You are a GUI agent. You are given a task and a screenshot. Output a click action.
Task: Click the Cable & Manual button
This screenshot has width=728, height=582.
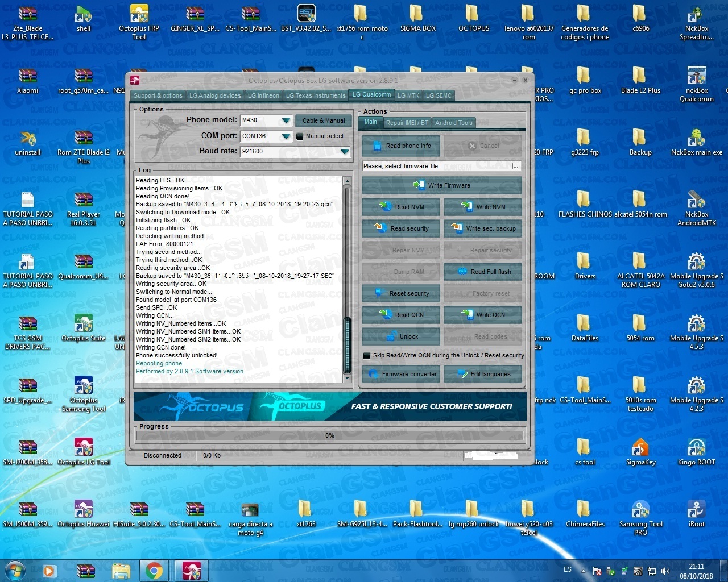(x=324, y=120)
